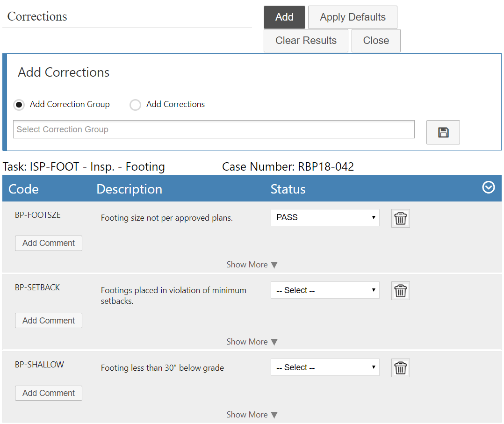Add Comment for the BP-SETBACK correction
Screen dimensions: 504x424
click(x=49, y=321)
